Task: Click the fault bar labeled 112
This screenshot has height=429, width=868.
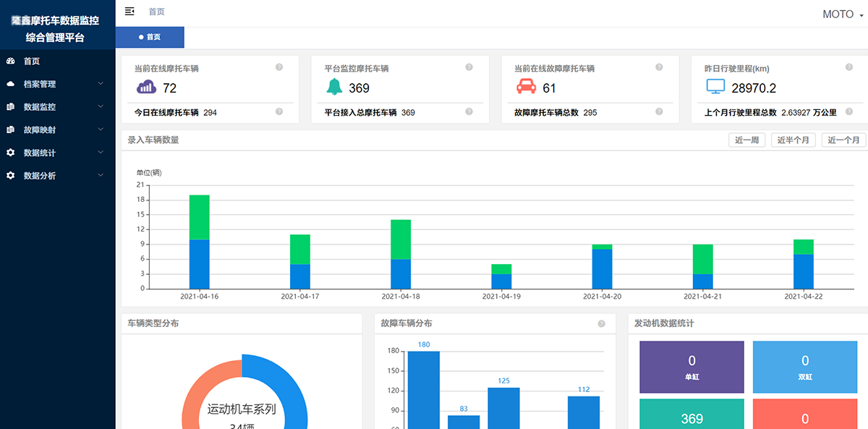Action: [584, 412]
